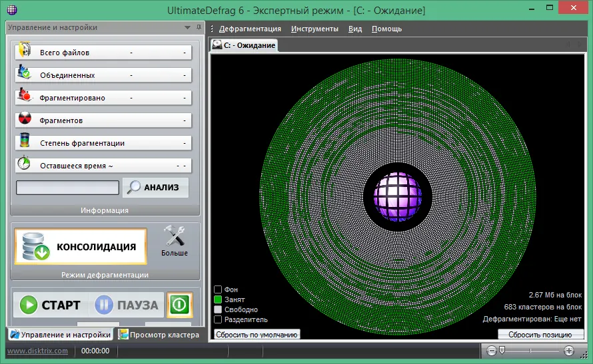Click the Всего файлов row

click(x=103, y=53)
